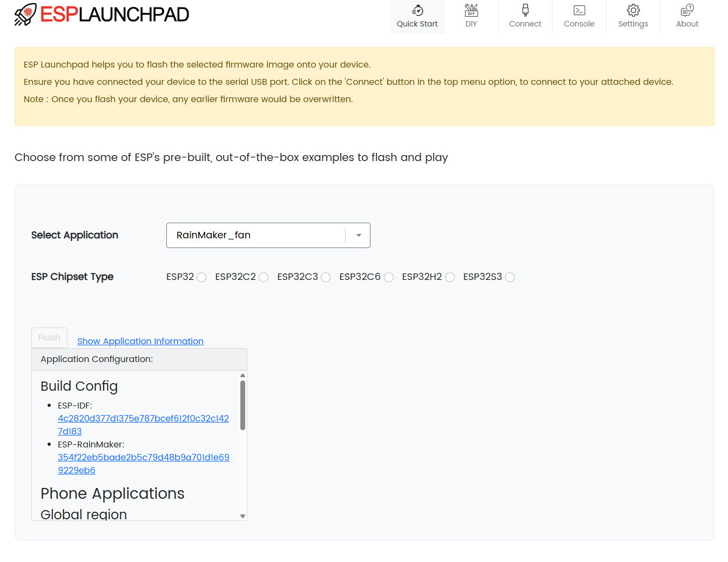Screen dimensions: 728x562
Task: Click the About help icon
Action: click(687, 10)
